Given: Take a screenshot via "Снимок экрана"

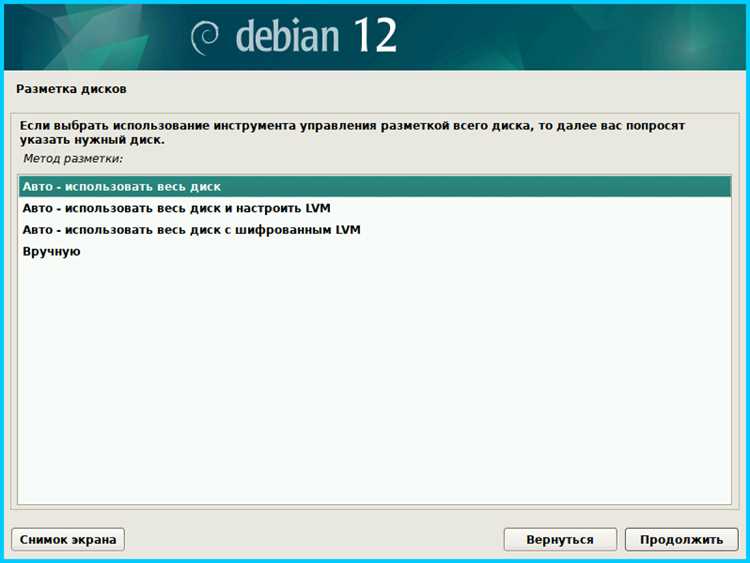Looking at the screenshot, I should [x=68, y=540].
